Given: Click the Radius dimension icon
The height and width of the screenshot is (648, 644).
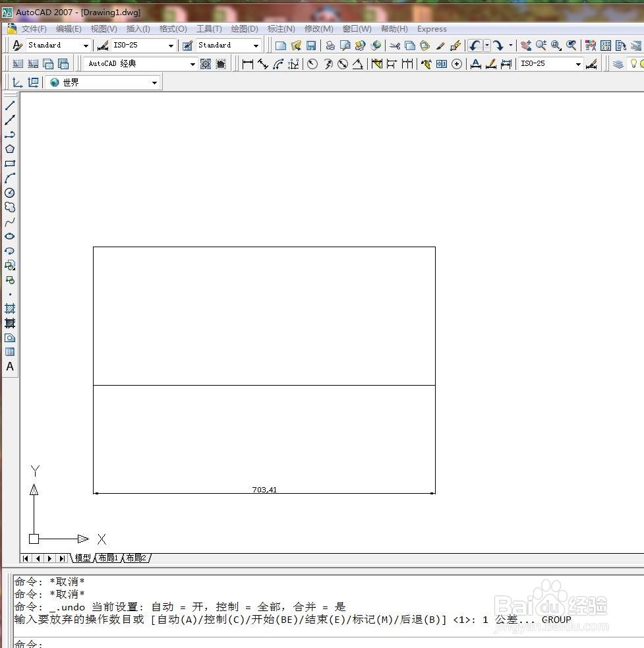Looking at the screenshot, I should coord(312,64).
